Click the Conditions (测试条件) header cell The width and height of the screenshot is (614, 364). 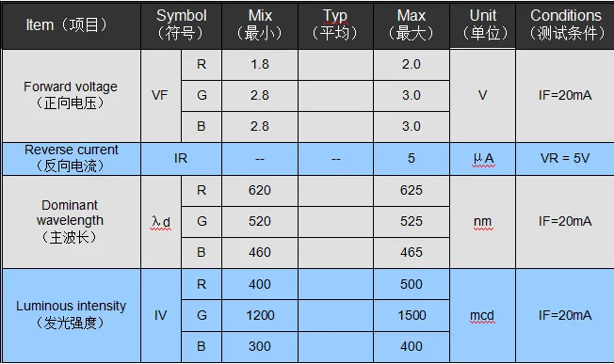[x=565, y=25]
